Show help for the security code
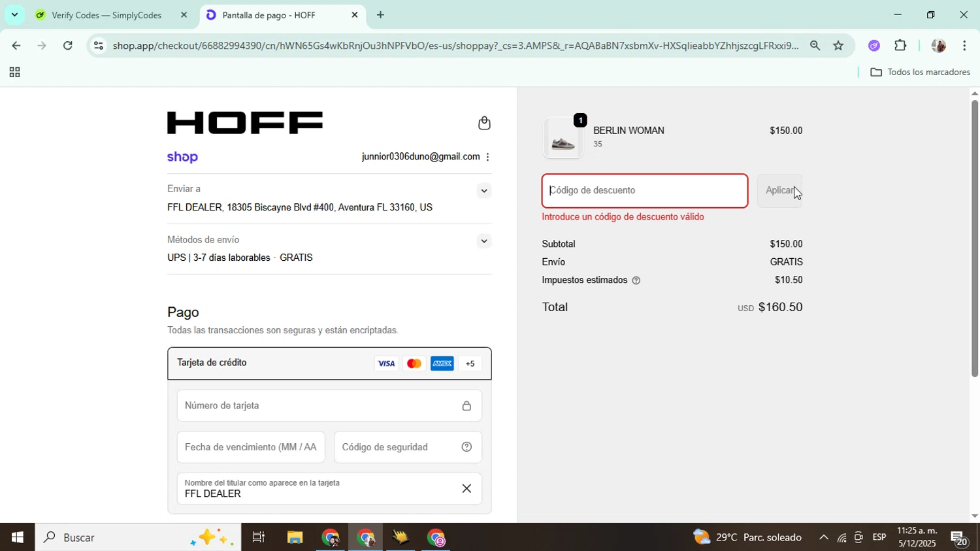Screen dimensions: 980x551 (466, 447)
